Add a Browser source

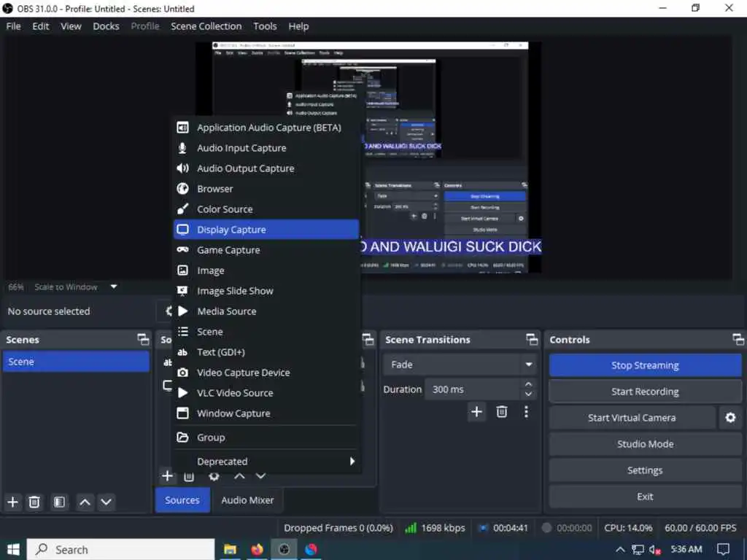pyautogui.click(x=266, y=189)
